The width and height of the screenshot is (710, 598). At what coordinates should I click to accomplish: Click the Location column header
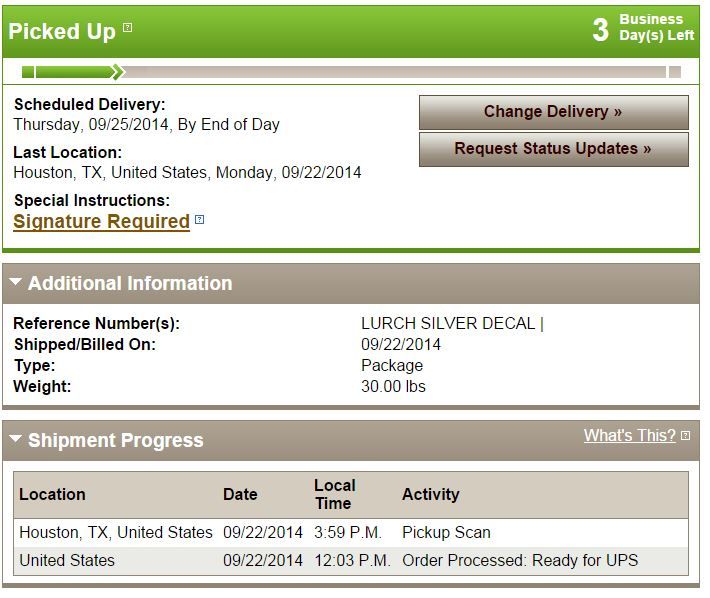pos(52,494)
